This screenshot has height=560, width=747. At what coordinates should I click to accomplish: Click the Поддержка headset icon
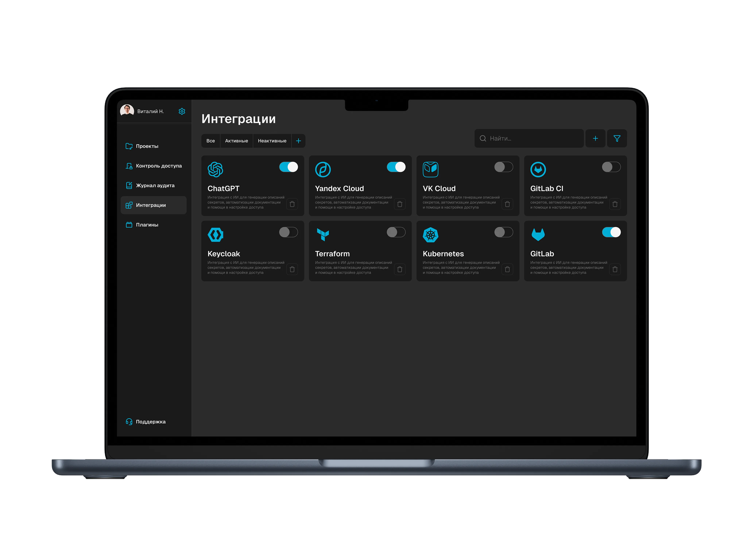pos(129,422)
